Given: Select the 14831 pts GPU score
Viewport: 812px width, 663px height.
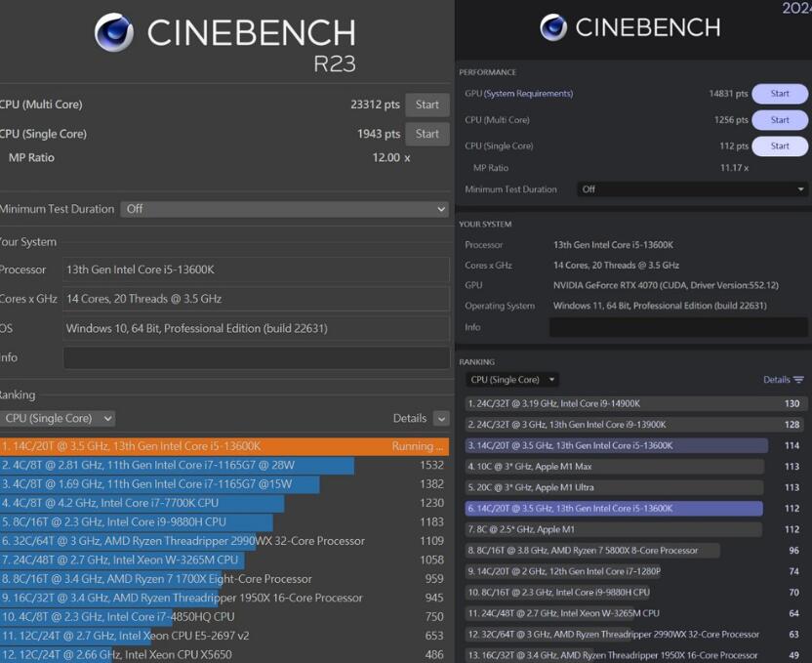Looking at the screenshot, I should [x=728, y=94].
